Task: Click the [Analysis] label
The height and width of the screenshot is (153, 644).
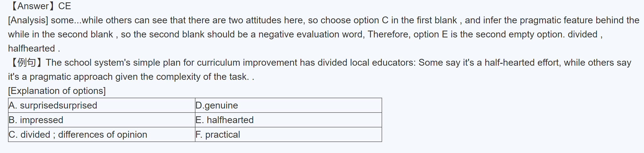Action: pyautogui.click(x=28, y=20)
